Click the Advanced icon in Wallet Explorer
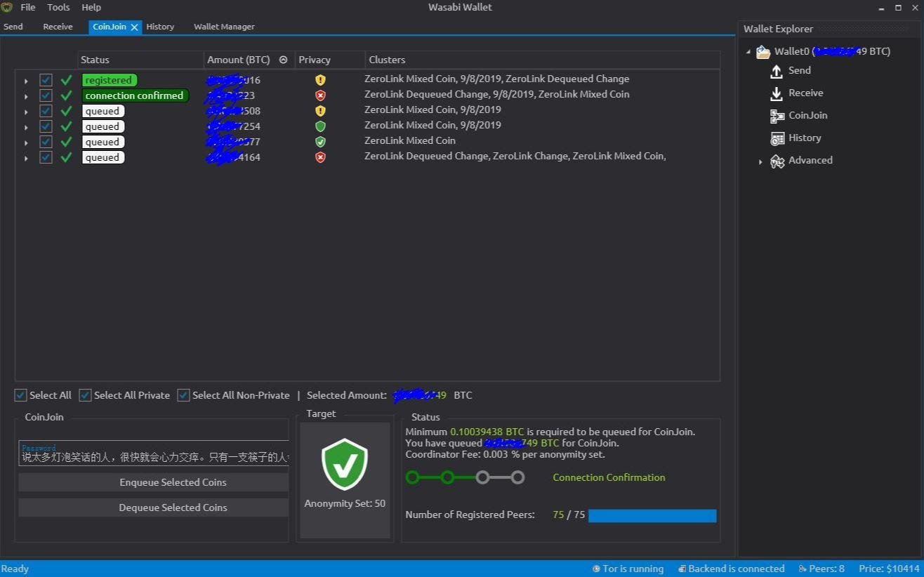Screen dimensions: 924x577 [777, 161]
